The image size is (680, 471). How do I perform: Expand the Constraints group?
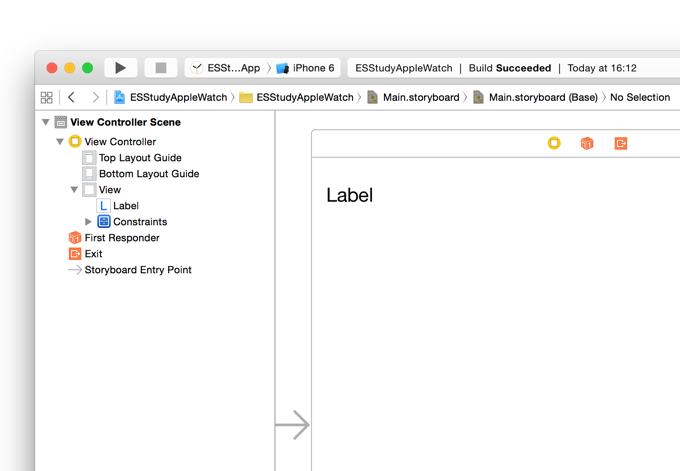tap(88, 222)
